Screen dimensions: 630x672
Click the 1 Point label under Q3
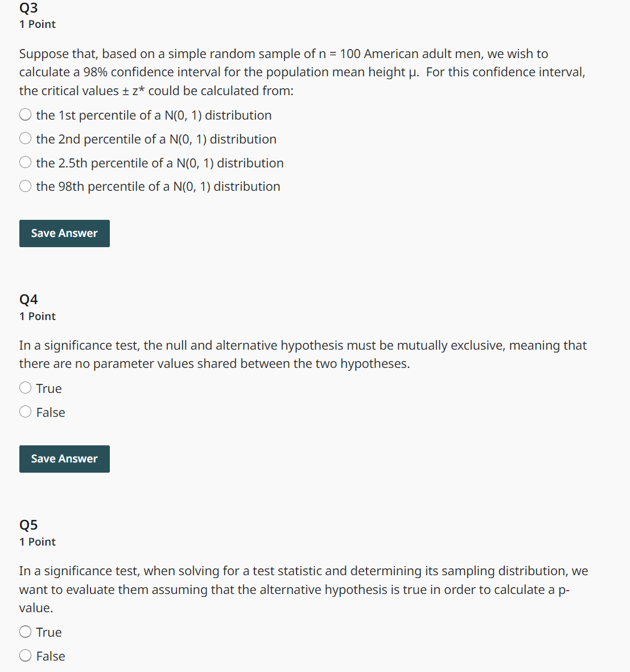point(38,24)
